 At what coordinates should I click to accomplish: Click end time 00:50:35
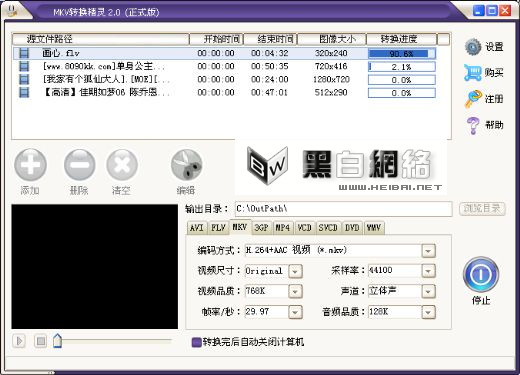[x=270, y=66]
